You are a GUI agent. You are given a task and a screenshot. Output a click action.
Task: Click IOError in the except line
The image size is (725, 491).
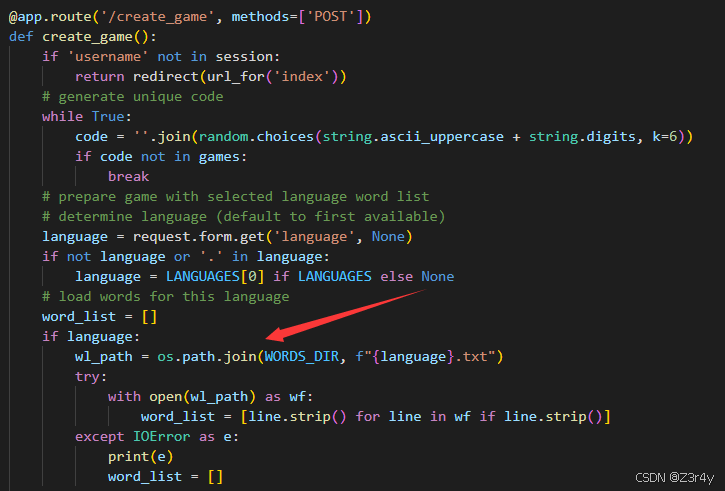161,436
